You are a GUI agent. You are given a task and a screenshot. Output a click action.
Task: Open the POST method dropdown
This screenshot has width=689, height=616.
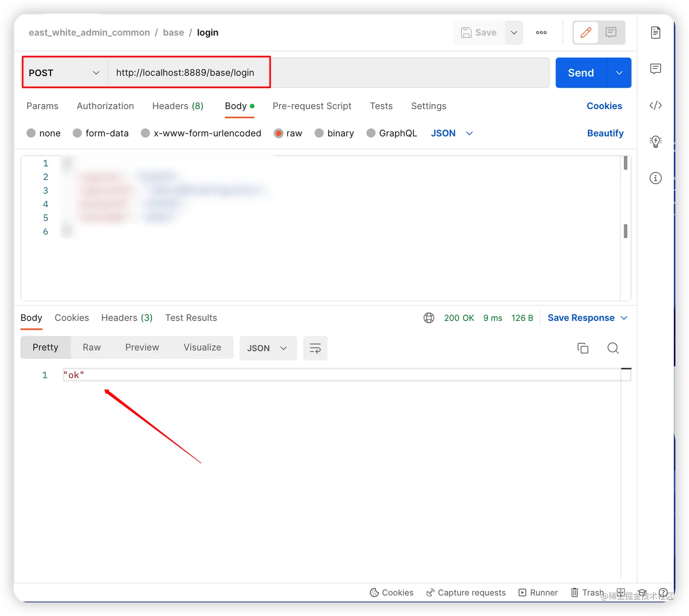coord(64,72)
